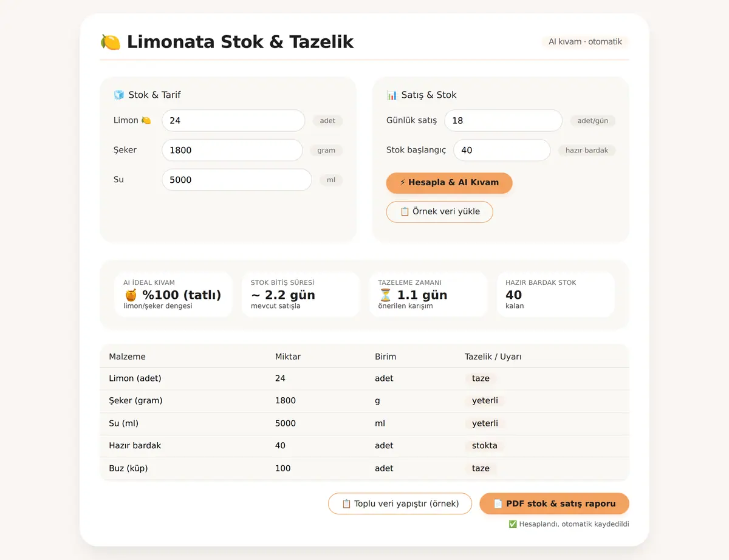Click the ~ 2.2 gün stok bitiş value
Viewport: 729px width, 560px height.
pyautogui.click(x=283, y=295)
